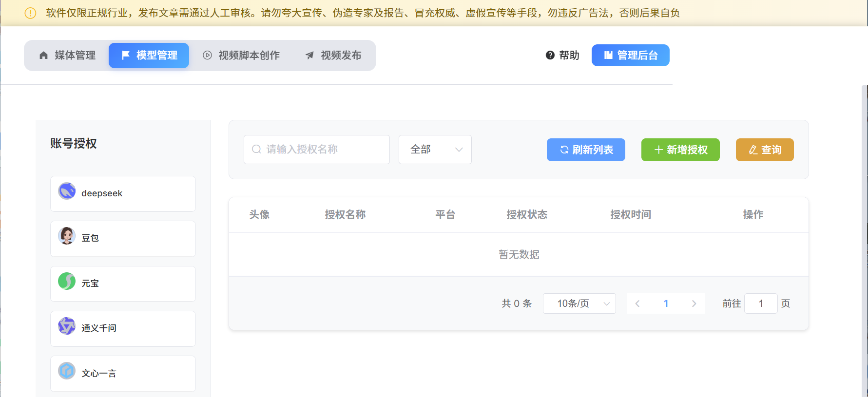The height and width of the screenshot is (397, 868).
Task: Select the 豆包 account entry
Action: [123, 239]
